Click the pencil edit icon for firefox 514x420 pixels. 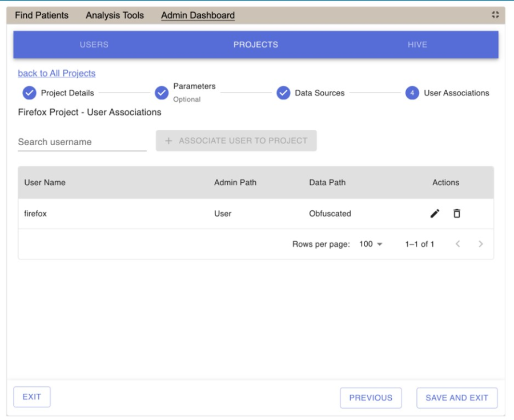pos(435,214)
